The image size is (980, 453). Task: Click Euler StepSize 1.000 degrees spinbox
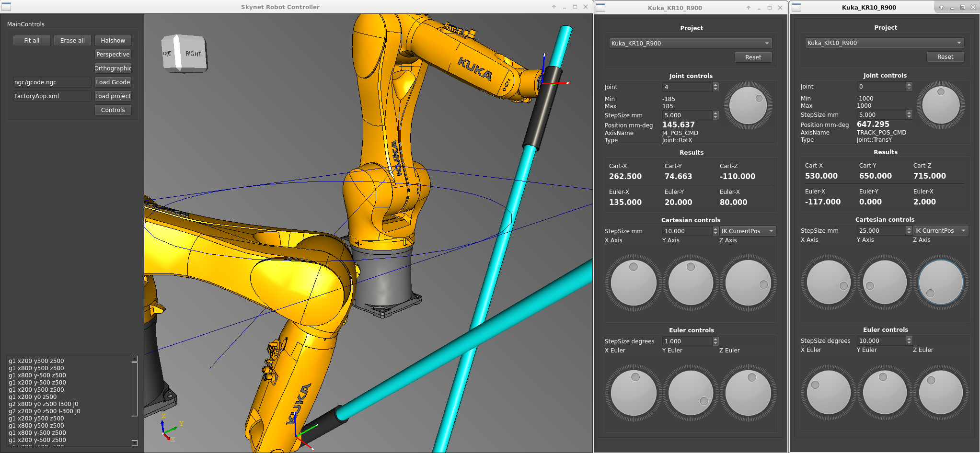[690, 341]
